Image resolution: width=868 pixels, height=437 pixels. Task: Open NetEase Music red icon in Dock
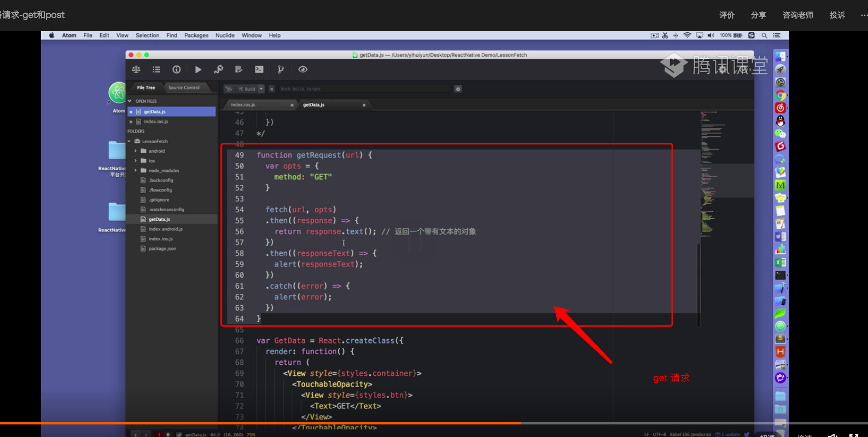coord(780,108)
